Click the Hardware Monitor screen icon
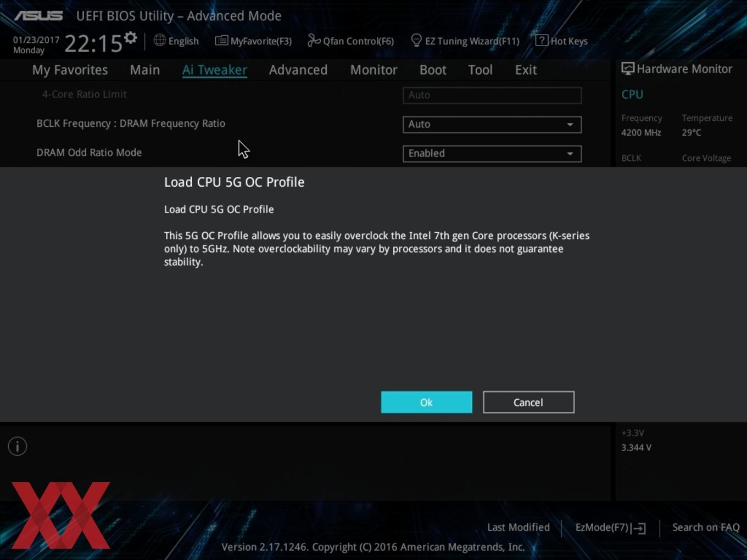Image resolution: width=747 pixels, height=560 pixels. [x=628, y=69]
